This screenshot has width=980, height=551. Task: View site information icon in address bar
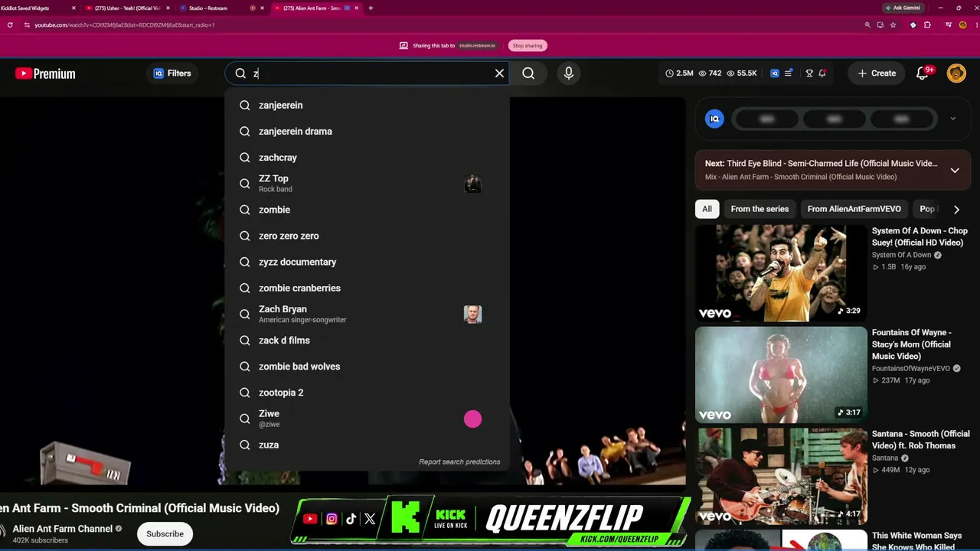27,24
